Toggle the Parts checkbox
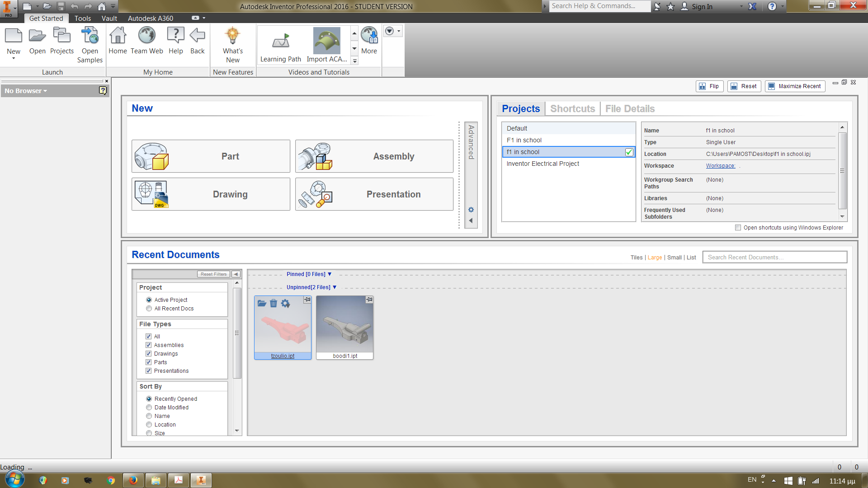This screenshot has height=488, width=868. tap(148, 362)
